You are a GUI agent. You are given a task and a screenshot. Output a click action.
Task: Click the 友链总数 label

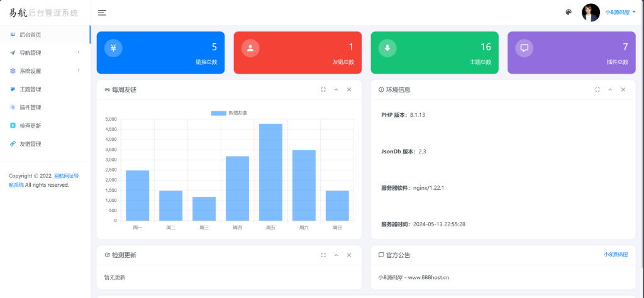[x=343, y=62]
